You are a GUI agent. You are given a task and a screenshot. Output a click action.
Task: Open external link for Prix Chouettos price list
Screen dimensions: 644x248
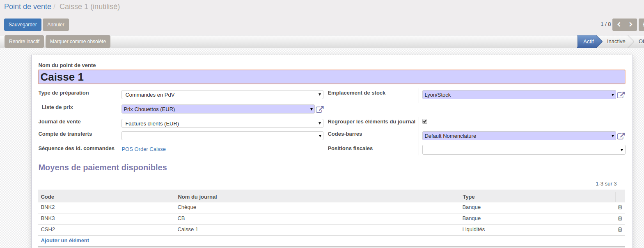point(320,109)
